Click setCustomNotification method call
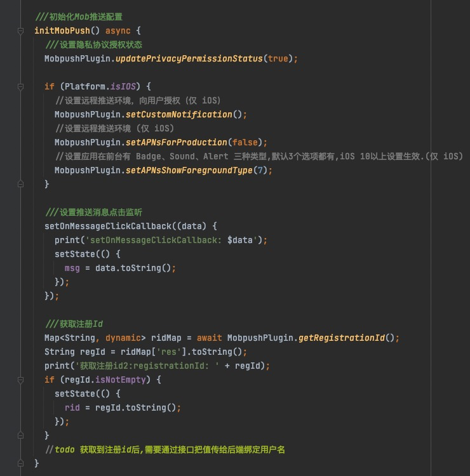Viewport: 470px width, 476px height. 178,114
